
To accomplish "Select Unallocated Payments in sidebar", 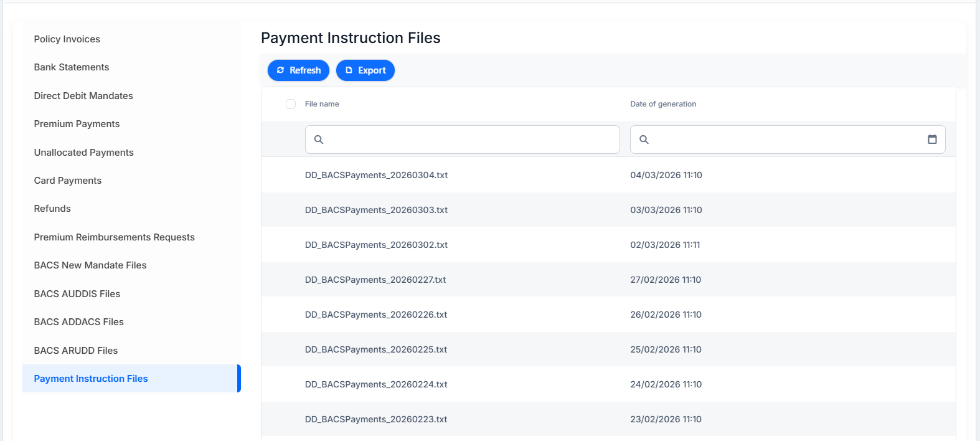I will coord(84,153).
